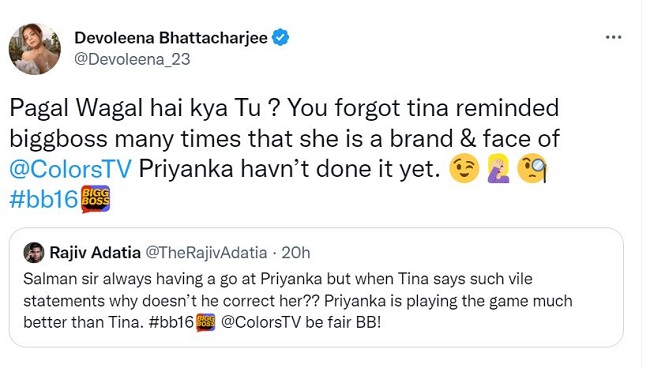Click the Bigg Boss hashtag emoji icon
650x368 pixels.
[95, 199]
